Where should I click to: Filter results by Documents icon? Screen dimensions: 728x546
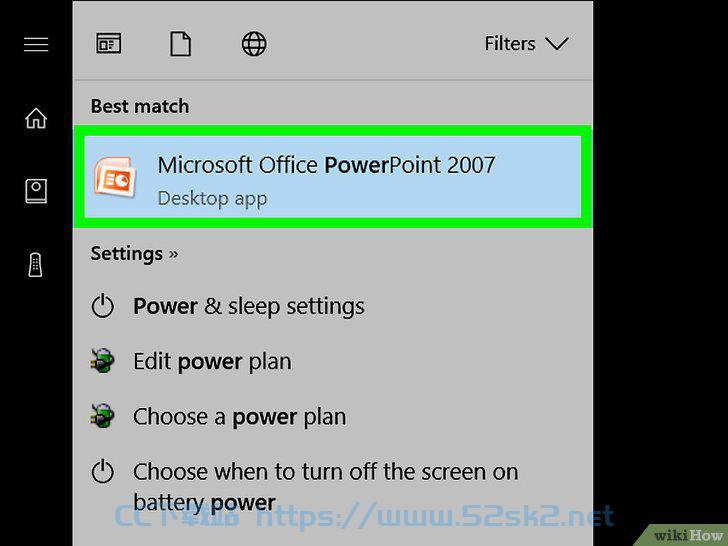[180, 44]
